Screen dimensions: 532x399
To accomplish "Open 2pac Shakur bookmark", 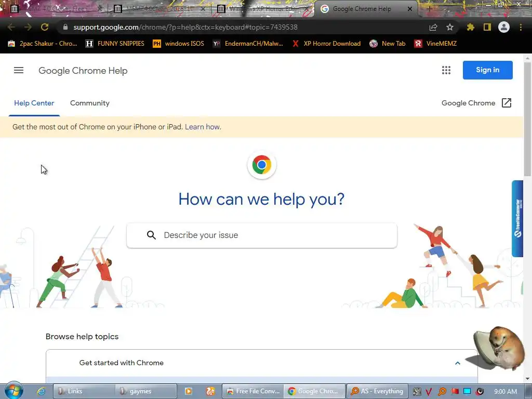I will tap(43, 44).
